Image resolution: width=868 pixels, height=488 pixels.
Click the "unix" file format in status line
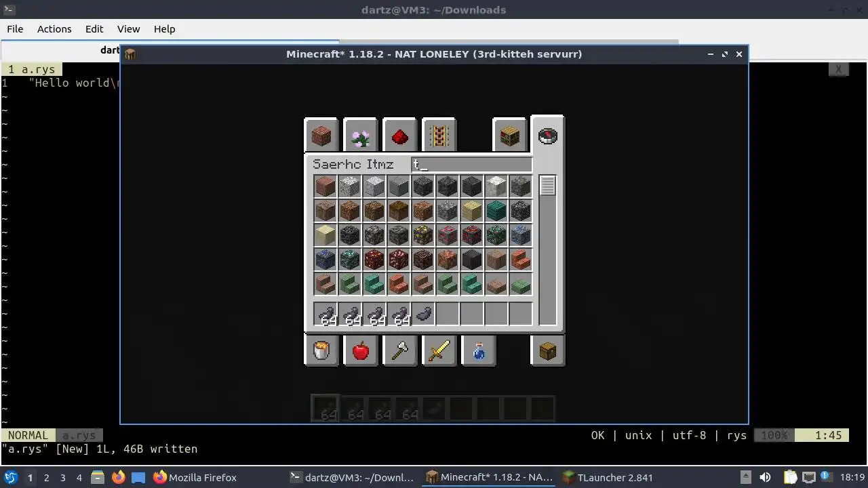tap(638, 435)
